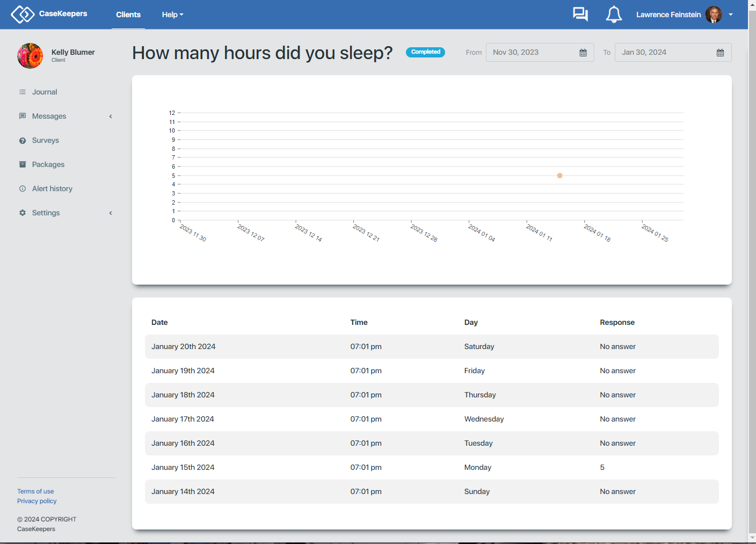756x544 pixels.
Task: Expand the user account dropdown caret
Action: pyautogui.click(x=731, y=14)
